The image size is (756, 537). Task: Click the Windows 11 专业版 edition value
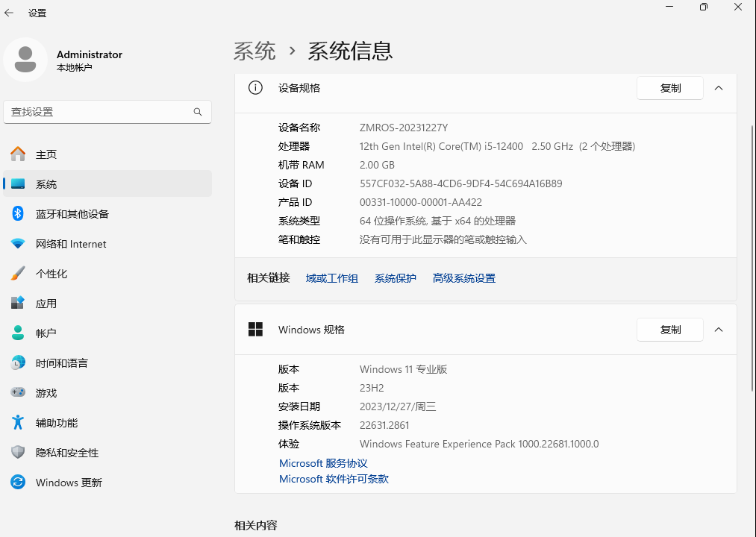pyautogui.click(x=404, y=369)
